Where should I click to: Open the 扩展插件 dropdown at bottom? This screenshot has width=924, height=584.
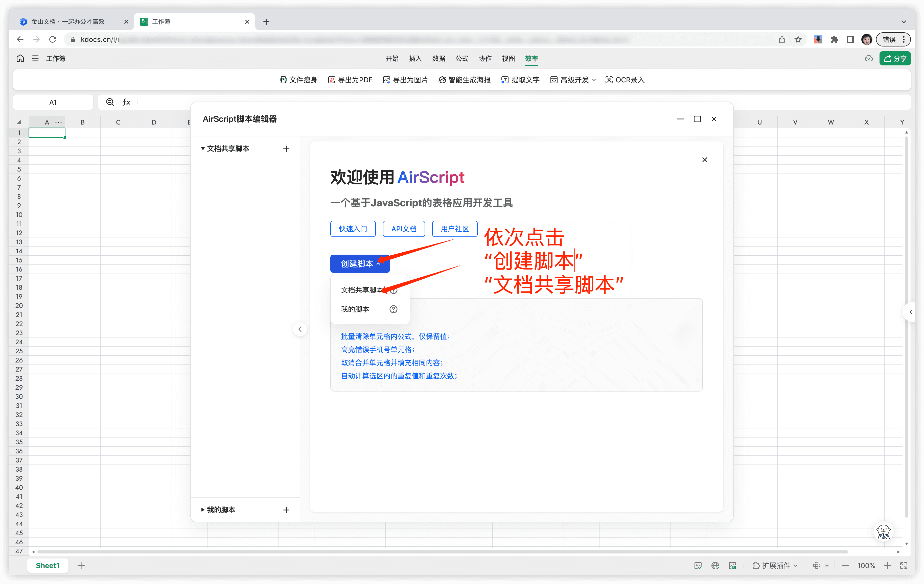775,565
